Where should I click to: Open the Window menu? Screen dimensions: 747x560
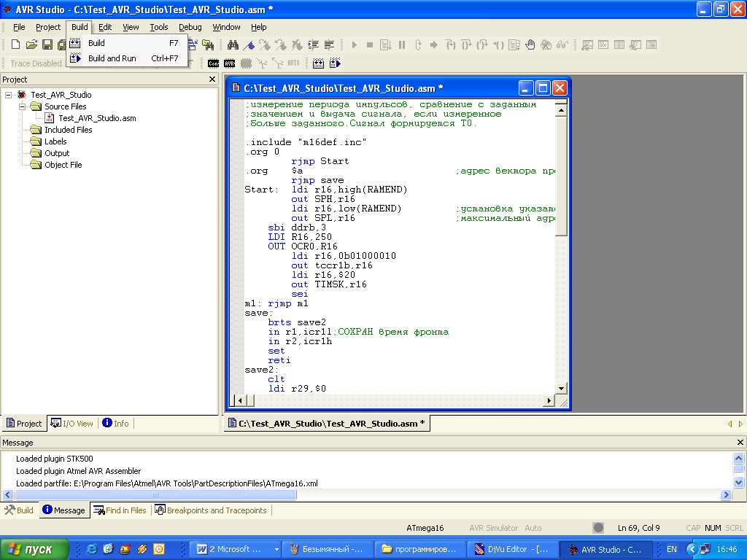[226, 27]
